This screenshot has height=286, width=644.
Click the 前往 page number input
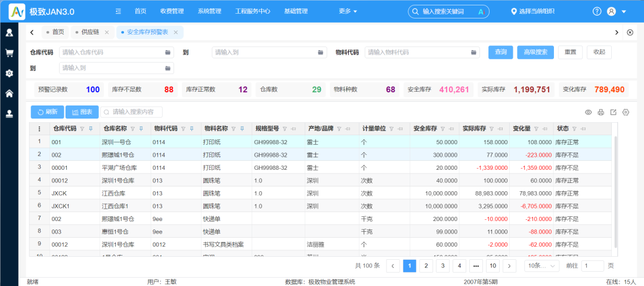pyautogui.click(x=593, y=266)
